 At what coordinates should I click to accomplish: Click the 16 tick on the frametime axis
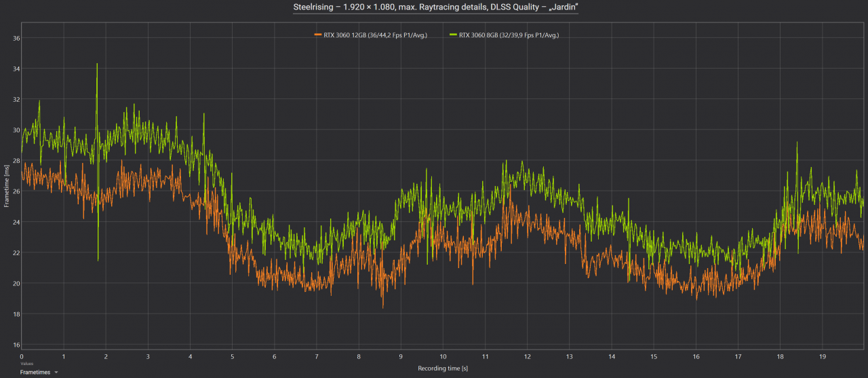(x=16, y=345)
